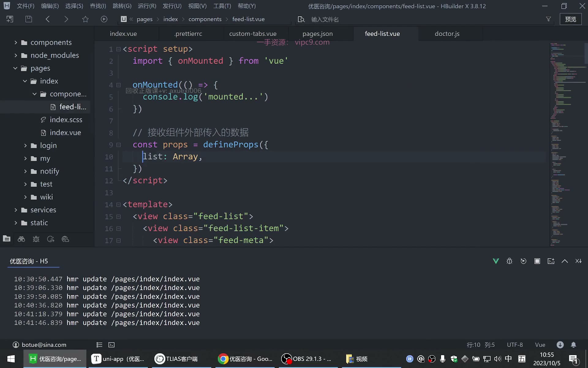The image size is (588, 368).
Task: Open the debug bug sidebar icon
Action: click(x=36, y=239)
